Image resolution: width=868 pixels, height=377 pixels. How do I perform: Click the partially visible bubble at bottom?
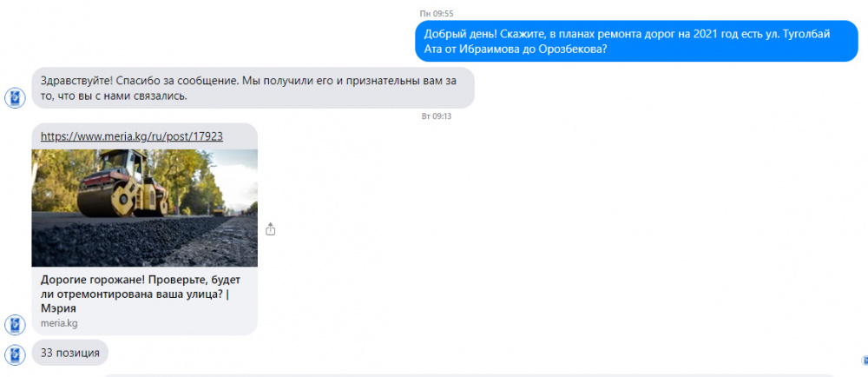pos(469,375)
